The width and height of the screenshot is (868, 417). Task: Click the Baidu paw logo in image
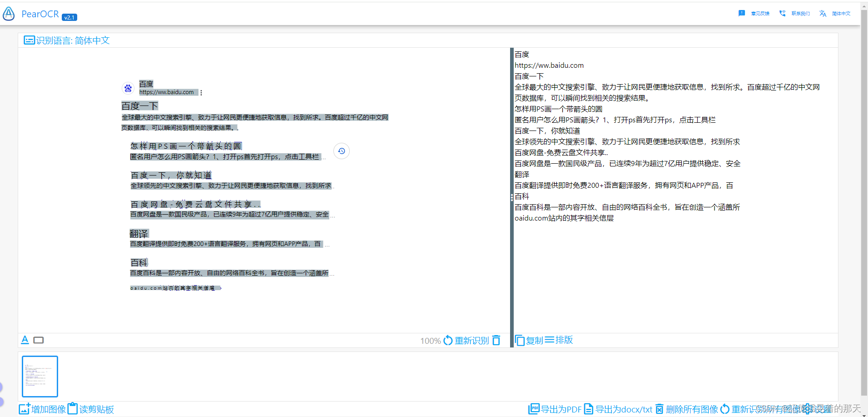128,88
